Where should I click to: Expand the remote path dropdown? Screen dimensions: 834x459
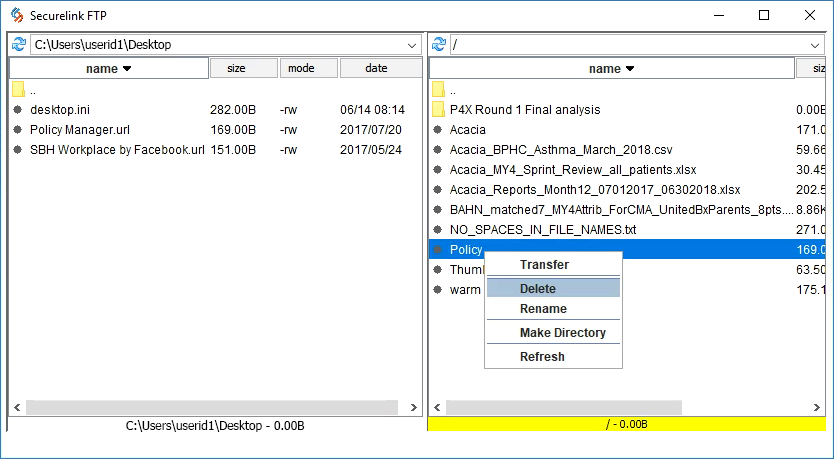point(815,45)
